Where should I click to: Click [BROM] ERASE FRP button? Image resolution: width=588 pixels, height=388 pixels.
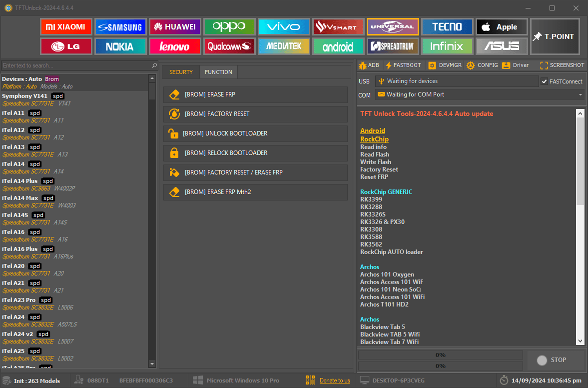click(x=255, y=94)
